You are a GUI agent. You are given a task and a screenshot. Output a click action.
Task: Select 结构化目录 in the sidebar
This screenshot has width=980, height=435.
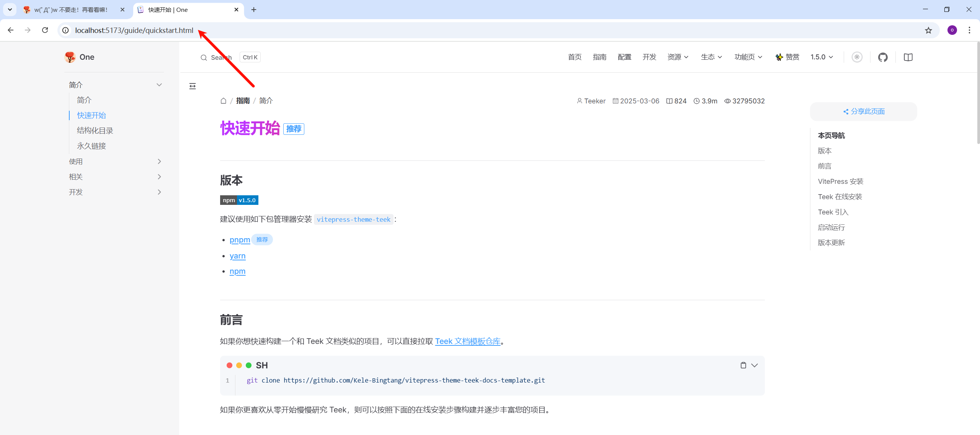point(95,131)
